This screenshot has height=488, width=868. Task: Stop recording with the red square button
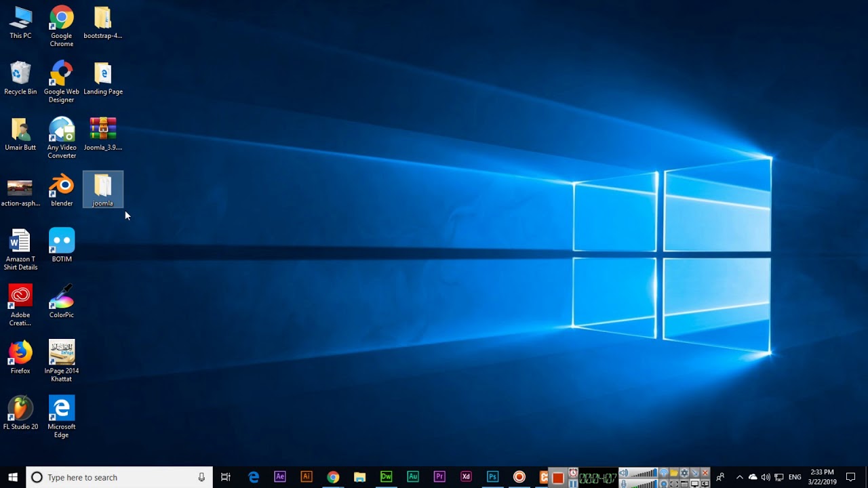[558, 478]
